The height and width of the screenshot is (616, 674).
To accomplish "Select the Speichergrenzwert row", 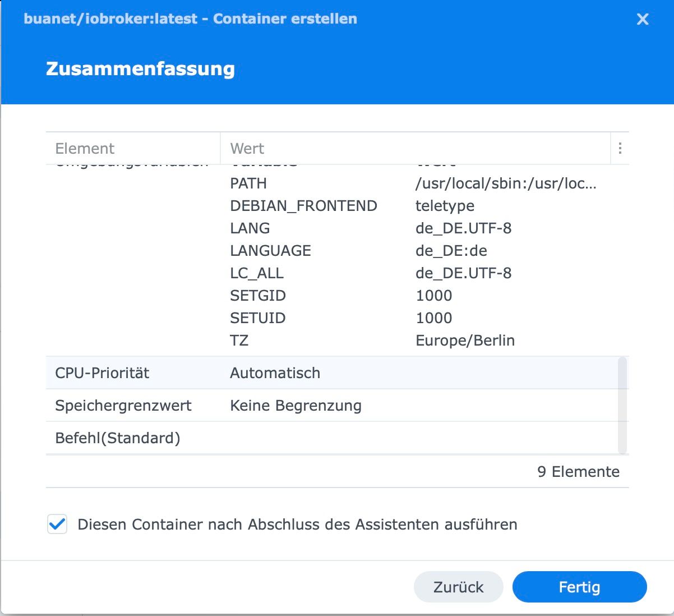I will [x=123, y=405].
